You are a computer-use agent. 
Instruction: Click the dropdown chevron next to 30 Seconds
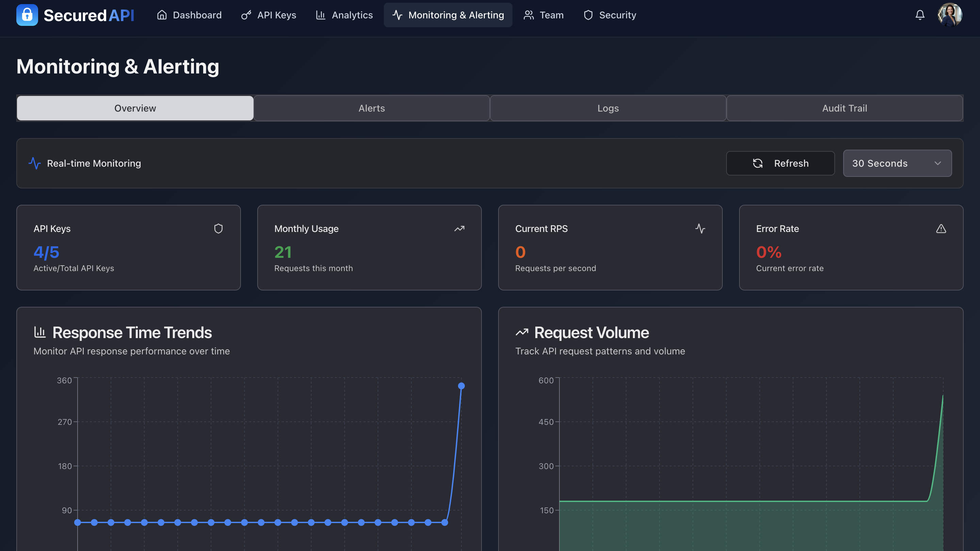coord(937,163)
